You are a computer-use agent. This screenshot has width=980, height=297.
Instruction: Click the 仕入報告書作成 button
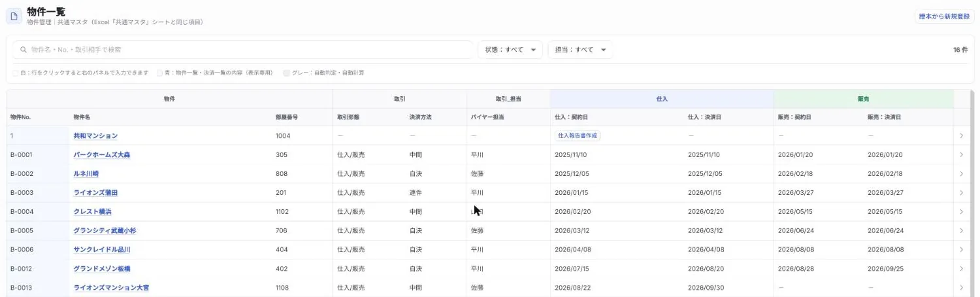578,135
